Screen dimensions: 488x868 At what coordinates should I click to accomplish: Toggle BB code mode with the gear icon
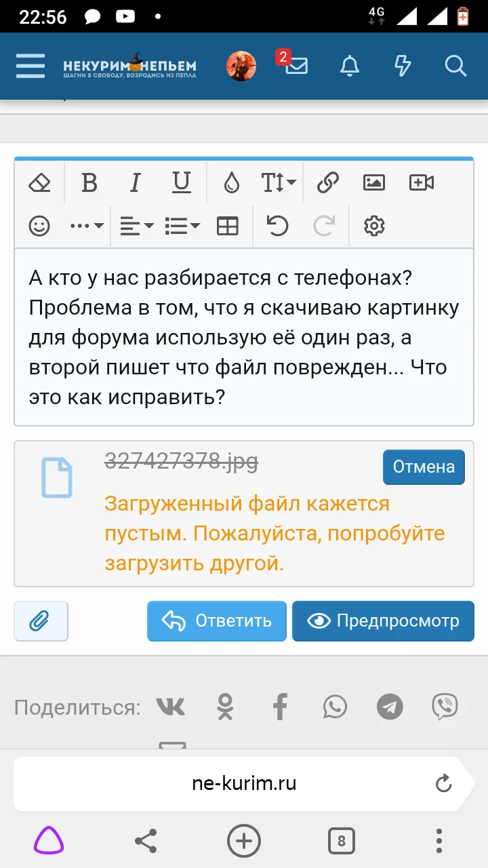coord(374,226)
